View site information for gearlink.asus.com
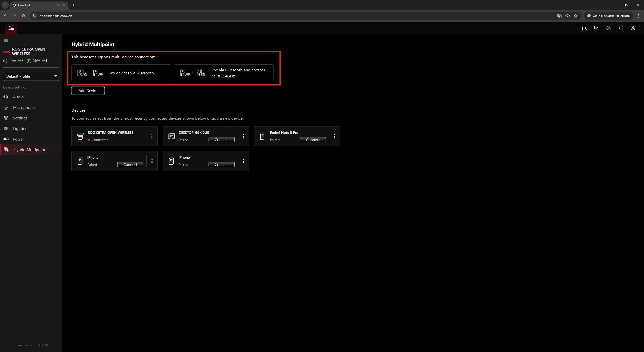Screen dimensions: 644x352 (34, 16)
